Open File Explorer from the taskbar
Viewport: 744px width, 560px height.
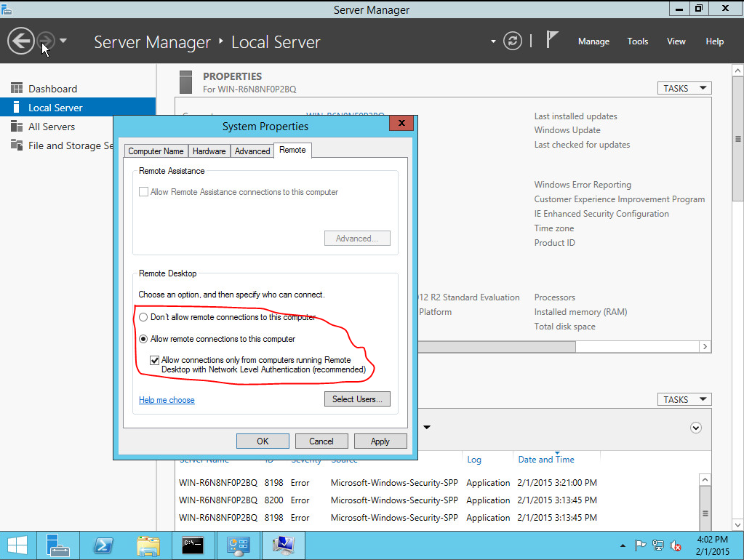pyautogui.click(x=148, y=545)
